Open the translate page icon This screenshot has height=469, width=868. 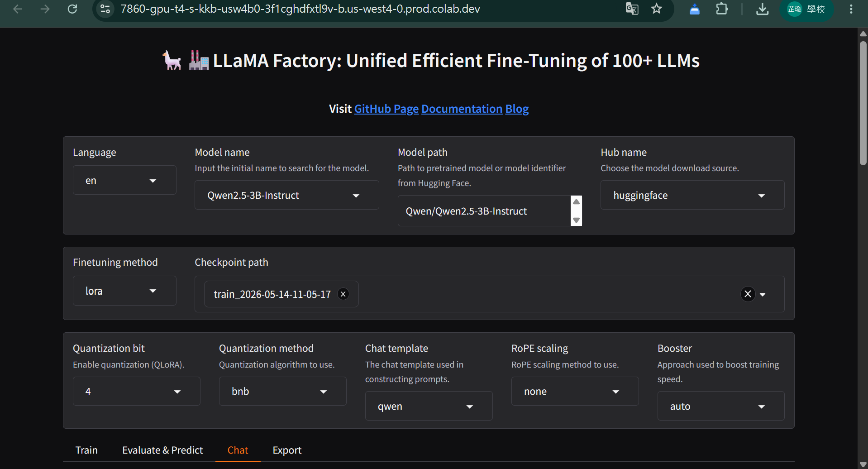632,9
